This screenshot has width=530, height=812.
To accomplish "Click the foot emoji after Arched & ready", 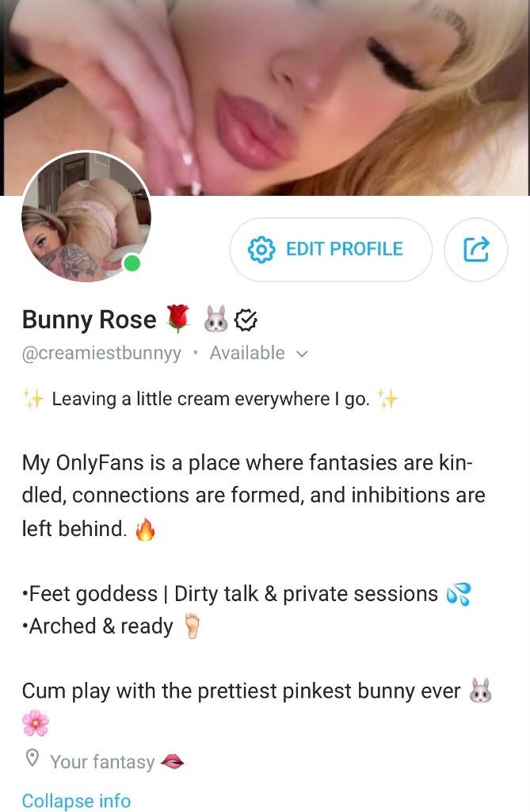I will pyautogui.click(x=192, y=626).
